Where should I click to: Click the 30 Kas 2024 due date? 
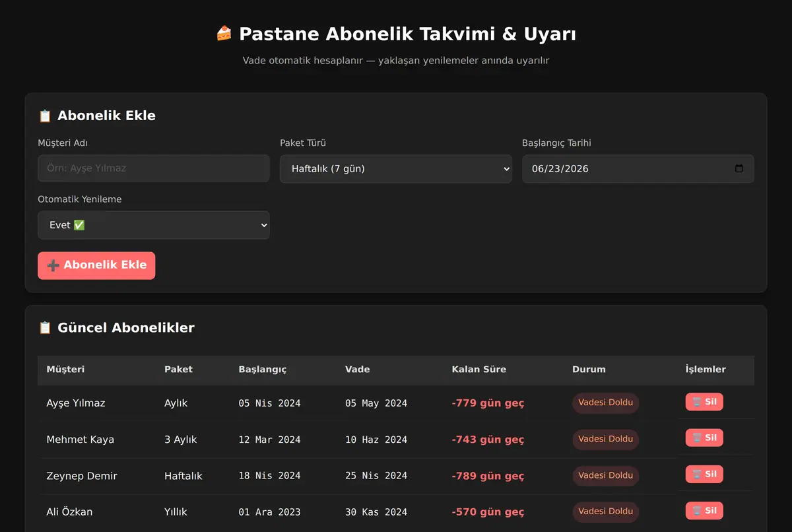click(x=376, y=512)
